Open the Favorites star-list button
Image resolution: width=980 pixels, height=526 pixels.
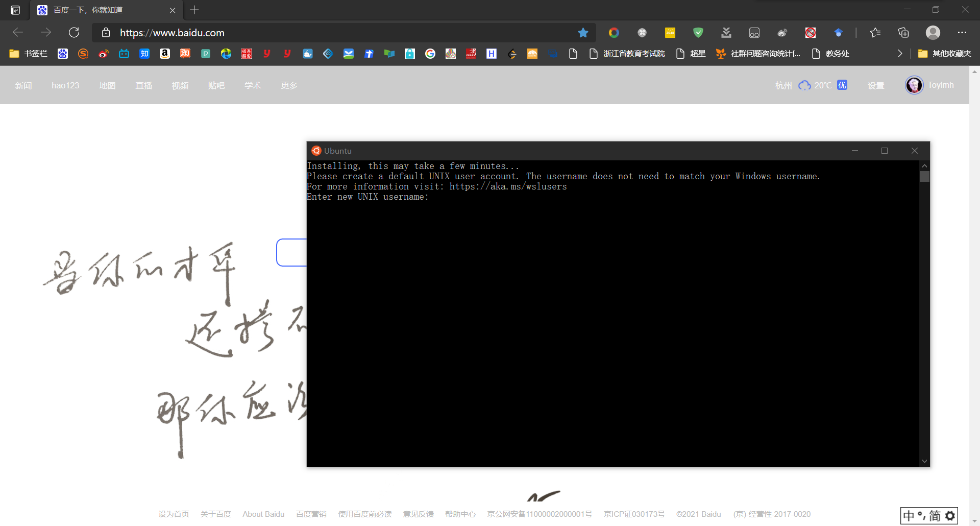point(875,33)
